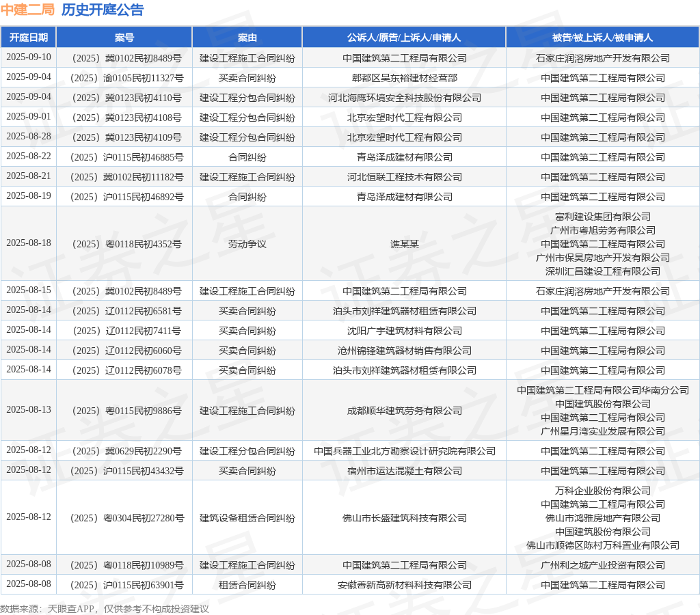Select case number (2025)冀0102民初11182号
Viewport: 700px width, 615px height.
pos(126,177)
